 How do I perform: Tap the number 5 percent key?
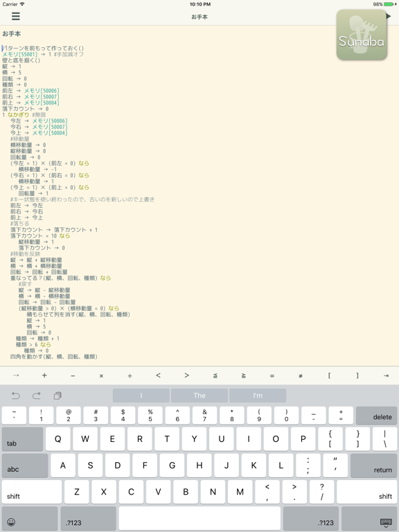coord(150,416)
